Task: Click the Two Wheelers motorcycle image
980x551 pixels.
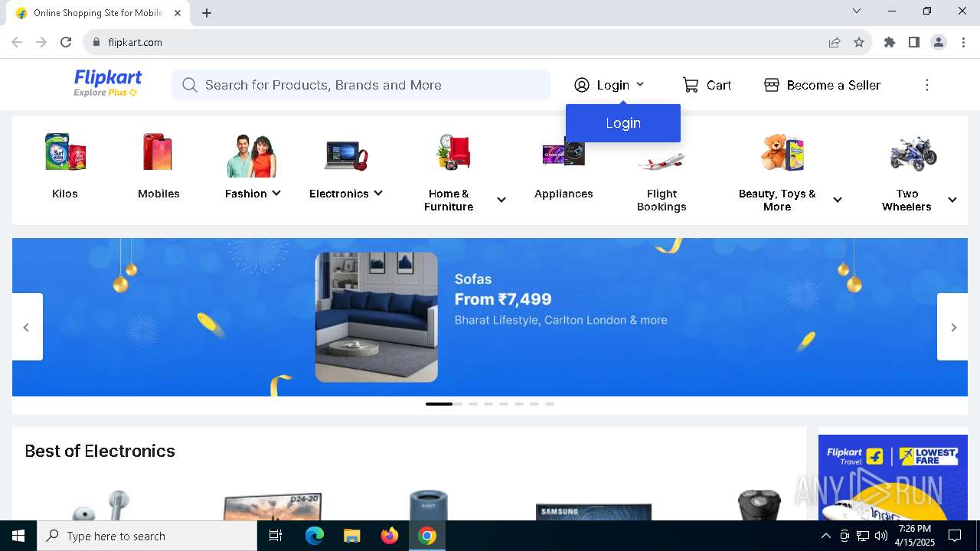Action: pyautogui.click(x=913, y=153)
